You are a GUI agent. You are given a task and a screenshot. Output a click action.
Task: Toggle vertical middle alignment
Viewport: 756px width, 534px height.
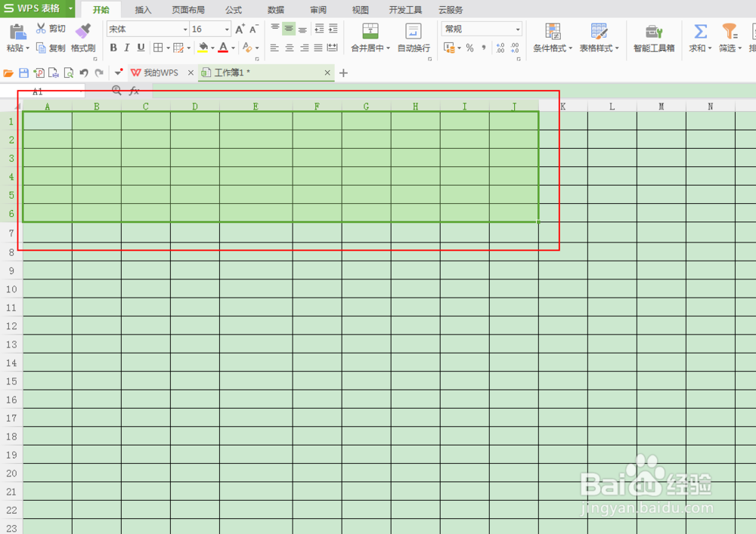[x=289, y=29]
